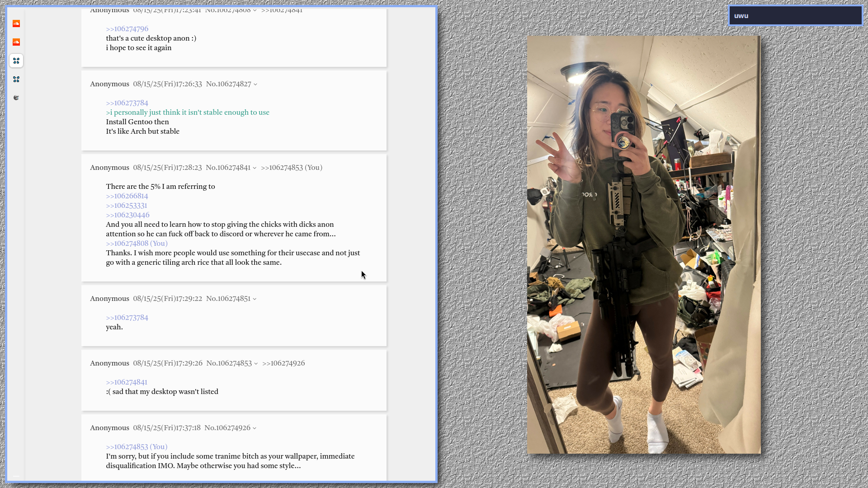
Task: Follow the >>106274796 quote link
Action: (127, 29)
